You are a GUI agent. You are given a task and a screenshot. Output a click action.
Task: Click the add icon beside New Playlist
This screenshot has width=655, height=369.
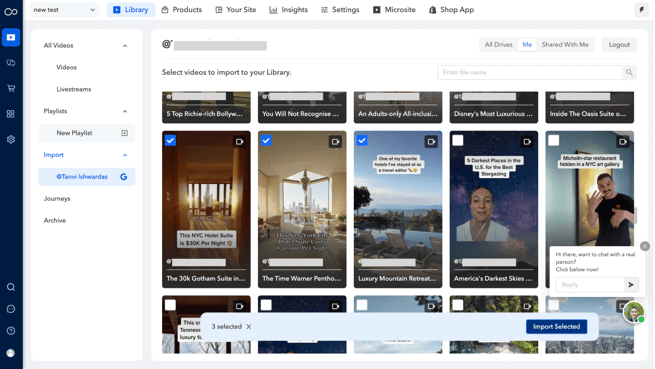coord(124,133)
